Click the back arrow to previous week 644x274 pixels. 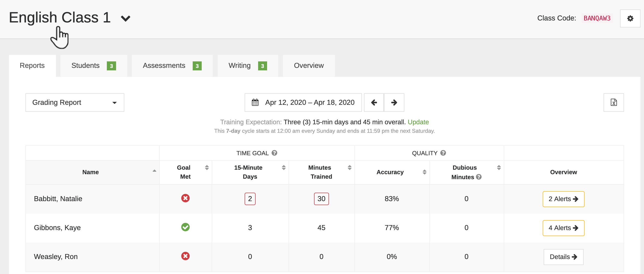click(x=374, y=103)
